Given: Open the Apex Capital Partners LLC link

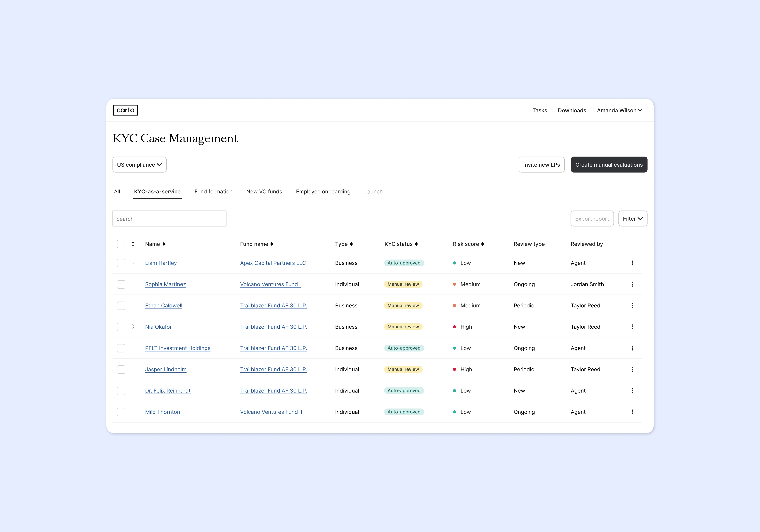Looking at the screenshot, I should pos(273,263).
